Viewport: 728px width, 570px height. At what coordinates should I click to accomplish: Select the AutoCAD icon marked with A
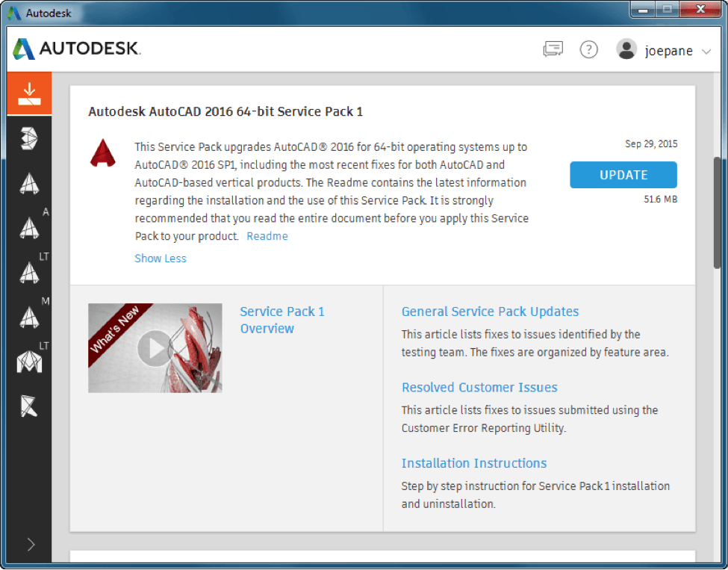coord(29,226)
